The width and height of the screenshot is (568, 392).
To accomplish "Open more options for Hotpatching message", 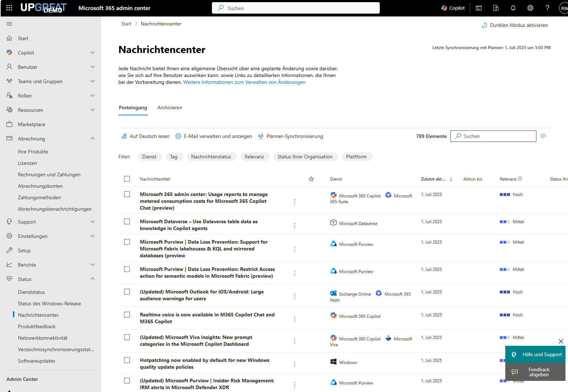I will tap(295, 364).
